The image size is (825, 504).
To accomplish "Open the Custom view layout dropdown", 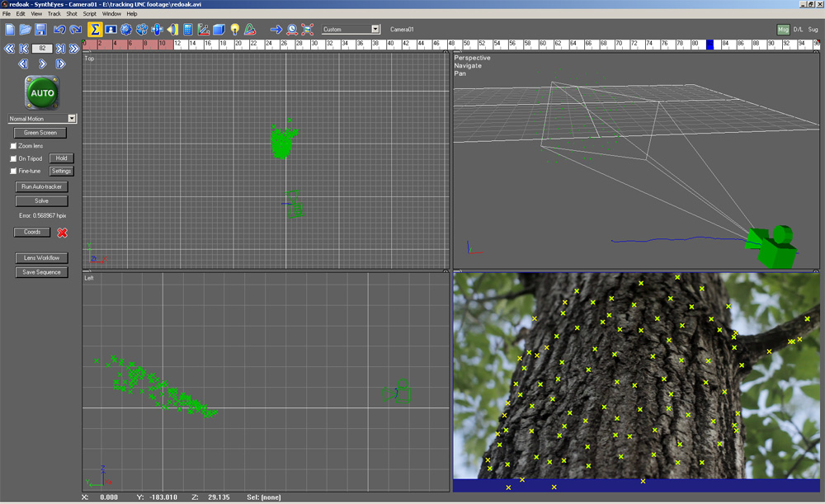I will point(351,30).
